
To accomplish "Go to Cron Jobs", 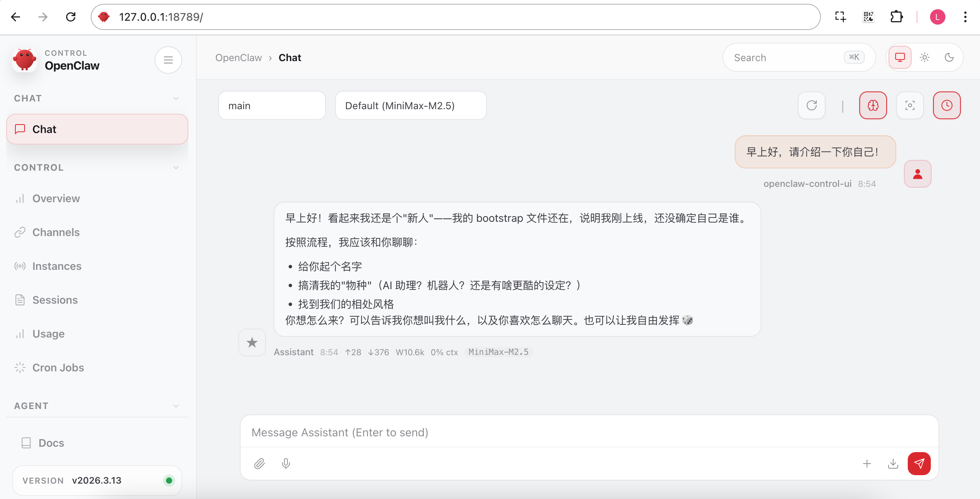I will coord(58,368).
